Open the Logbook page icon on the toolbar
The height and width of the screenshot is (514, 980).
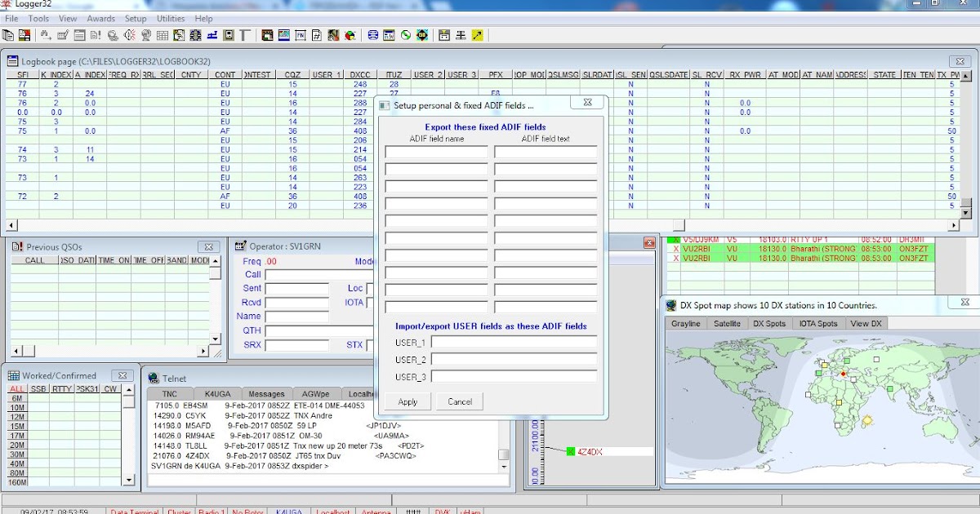point(9,35)
